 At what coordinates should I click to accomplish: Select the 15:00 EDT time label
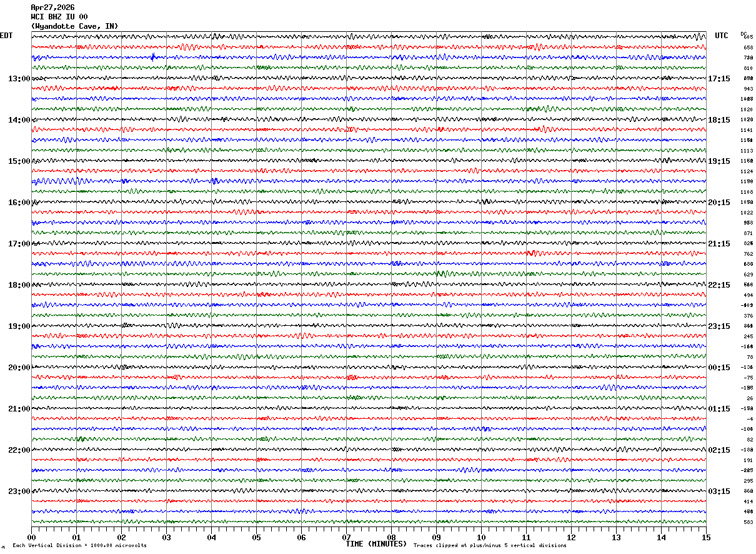19,161
